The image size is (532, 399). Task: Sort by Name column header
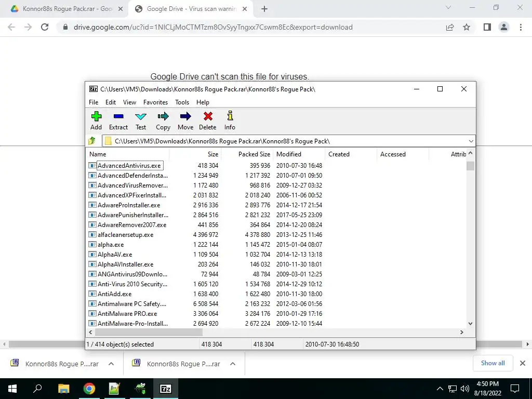coord(127,154)
